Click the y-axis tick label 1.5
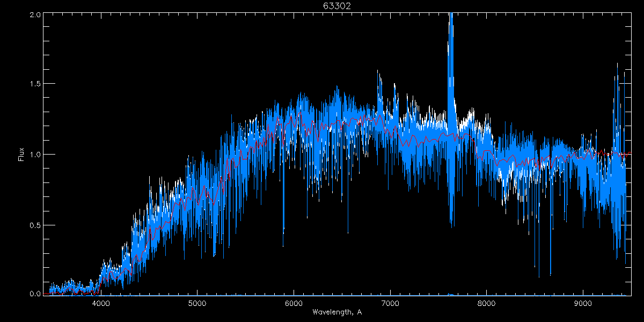This screenshot has width=644, height=322. click(x=35, y=84)
